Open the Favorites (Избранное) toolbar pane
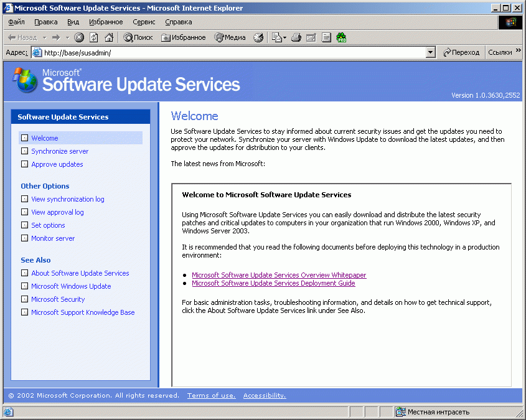 [184, 37]
